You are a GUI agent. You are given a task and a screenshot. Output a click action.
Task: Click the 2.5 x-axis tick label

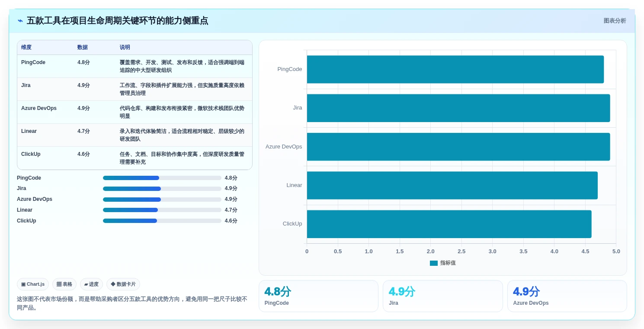461,252
